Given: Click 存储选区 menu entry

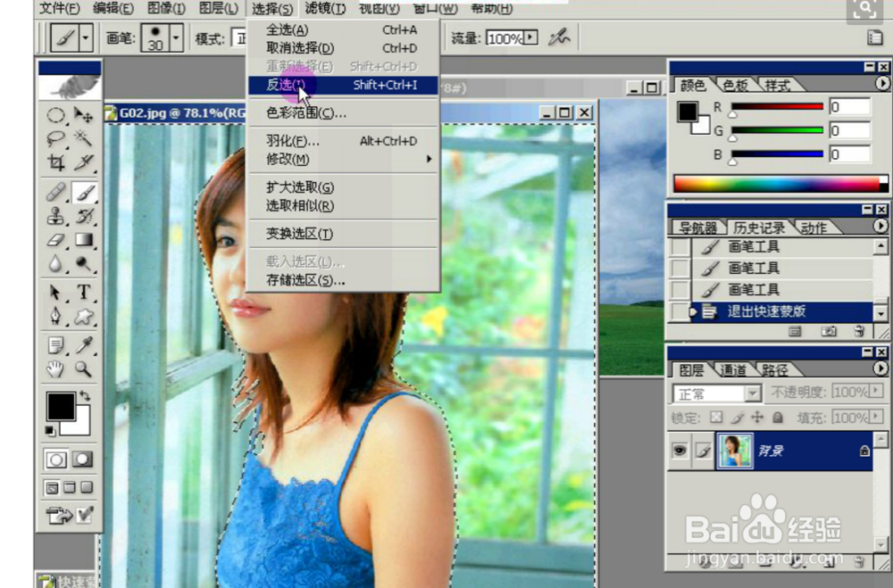Looking at the screenshot, I should tap(343, 281).
